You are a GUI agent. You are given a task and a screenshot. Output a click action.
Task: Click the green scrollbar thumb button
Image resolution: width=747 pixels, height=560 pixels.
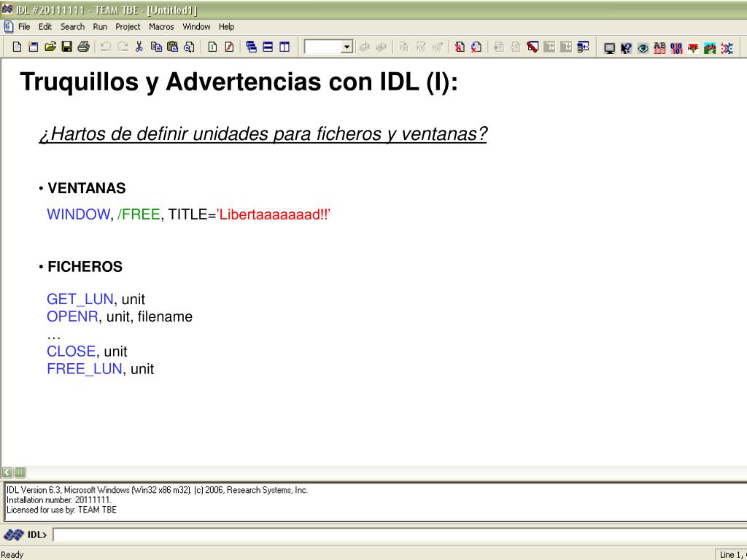tap(20, 472)
